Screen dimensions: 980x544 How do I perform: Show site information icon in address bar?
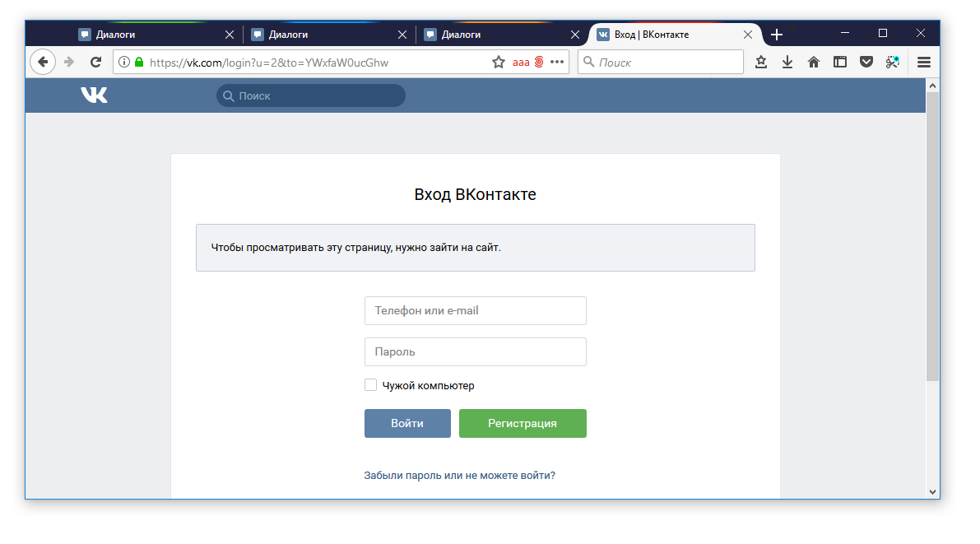coord(124,62)
